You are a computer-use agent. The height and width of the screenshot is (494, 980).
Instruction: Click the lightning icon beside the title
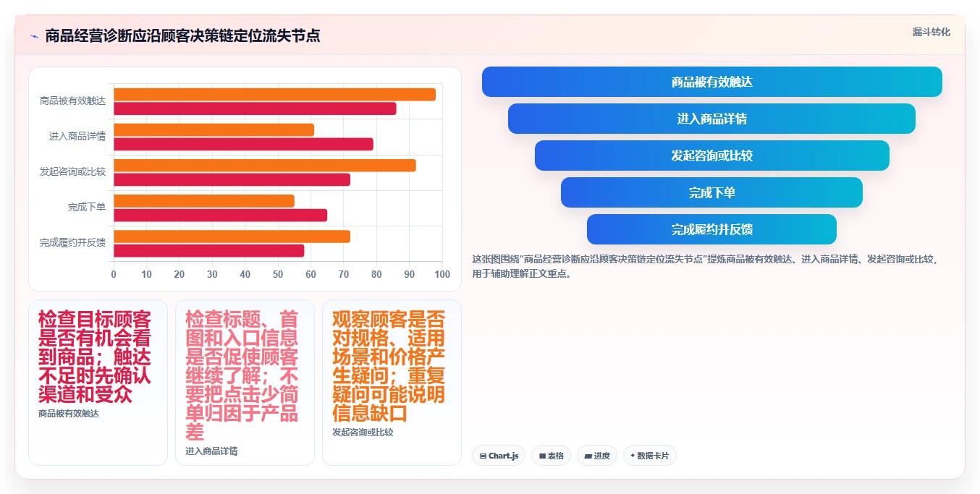tap(34, 35)
